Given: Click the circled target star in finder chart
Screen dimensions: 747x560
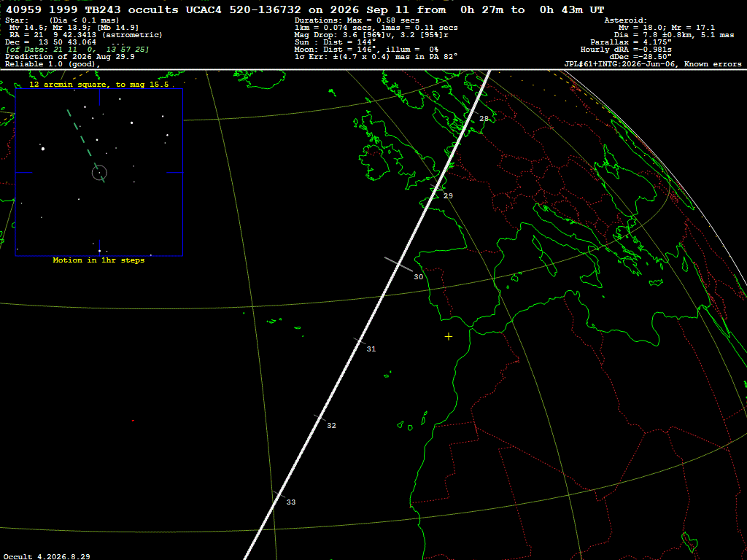Looking at the screenshot, I should [x=99, y=173].
